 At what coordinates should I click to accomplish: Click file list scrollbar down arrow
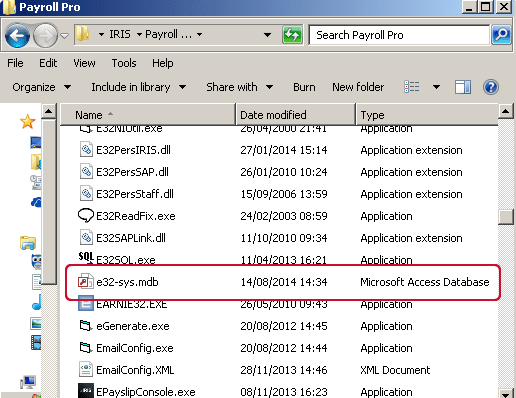(506, 393)
